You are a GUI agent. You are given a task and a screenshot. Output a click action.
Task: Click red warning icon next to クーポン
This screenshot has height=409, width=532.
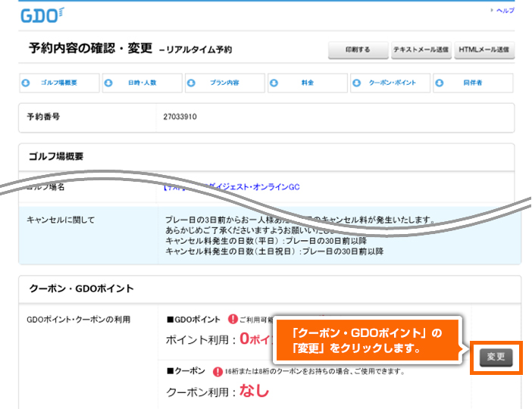point(217,372)
